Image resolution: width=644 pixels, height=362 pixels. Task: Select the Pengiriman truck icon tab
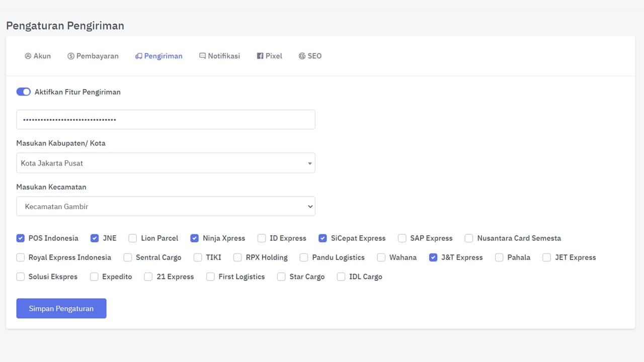coord(159,56)
